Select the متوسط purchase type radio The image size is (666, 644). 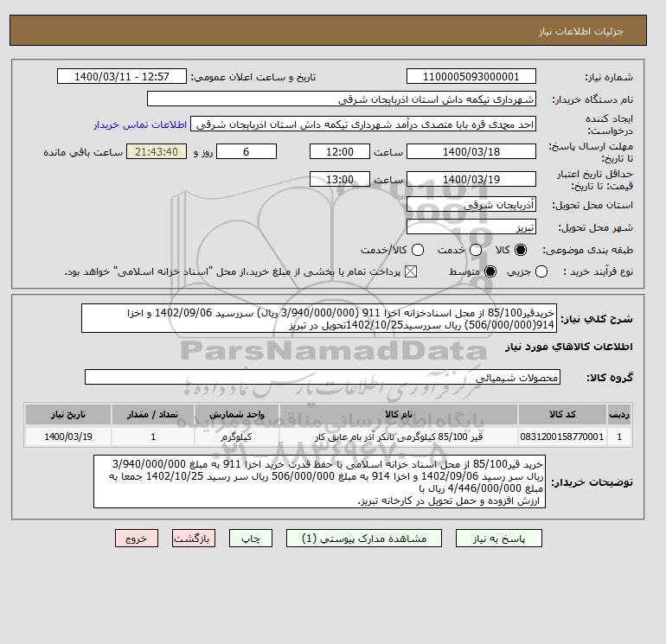[490, 271]
